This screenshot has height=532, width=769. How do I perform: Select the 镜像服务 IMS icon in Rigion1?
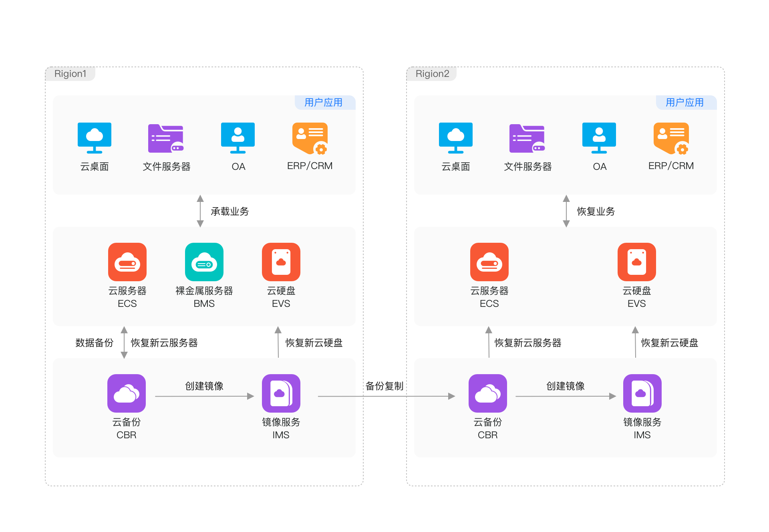(x=281, y=393)
